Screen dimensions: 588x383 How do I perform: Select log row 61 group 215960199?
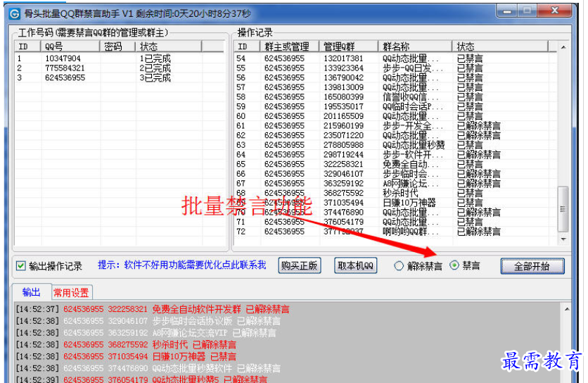tap(395, 126)
